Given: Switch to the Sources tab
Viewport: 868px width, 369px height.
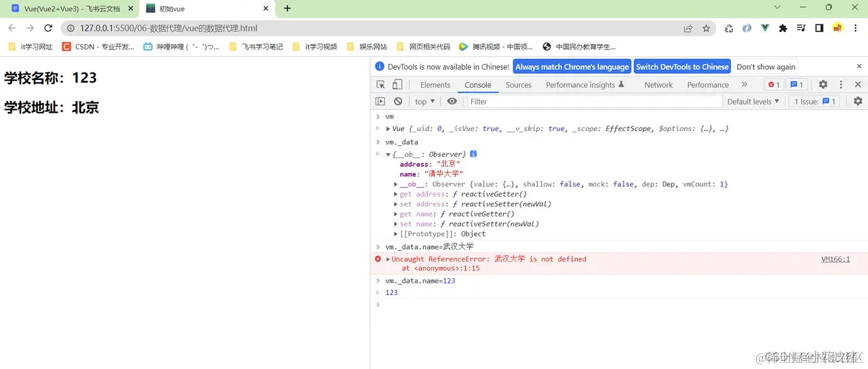Looking at the screenshot, I should point(519,85).
